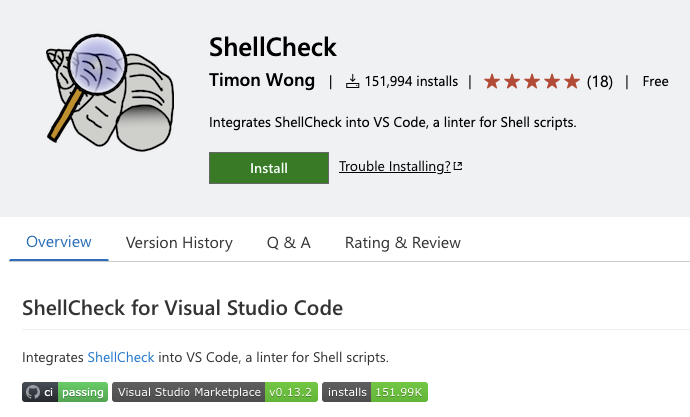Click the download icon beside the install count
This screenshot has height=417, width=690.
click(x=353, y=82)
